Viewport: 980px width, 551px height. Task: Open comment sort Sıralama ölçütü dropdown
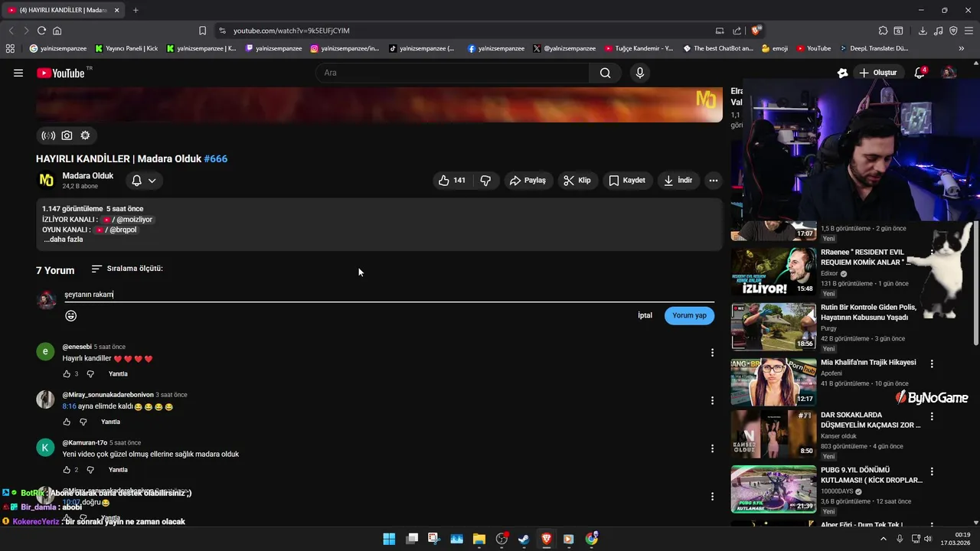point(127,269)
